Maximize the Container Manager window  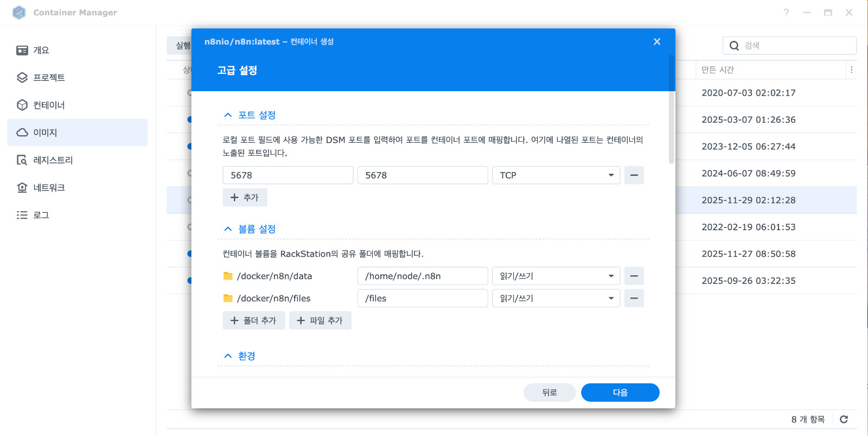coord(828,12)
